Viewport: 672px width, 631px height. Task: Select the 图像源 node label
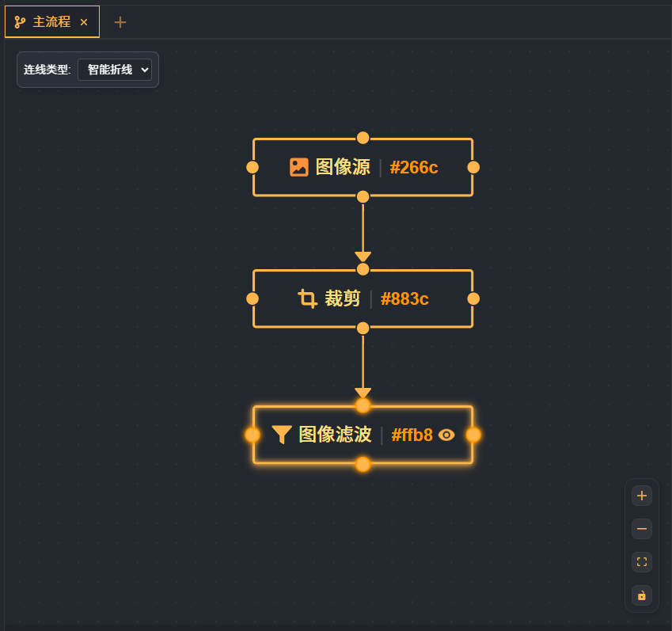point(343,167)
